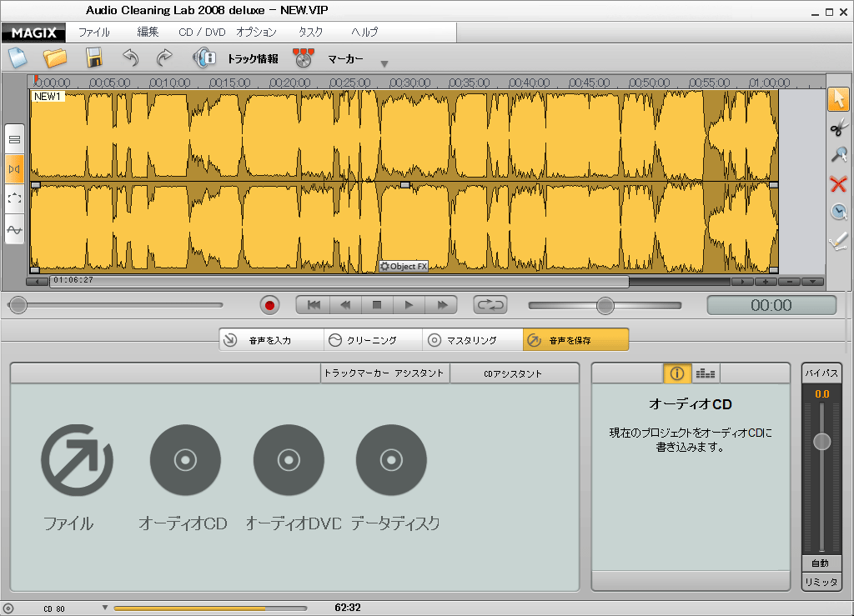Select the mouse pointer tool
854x616 pixels.
click(x=838, y=99)
